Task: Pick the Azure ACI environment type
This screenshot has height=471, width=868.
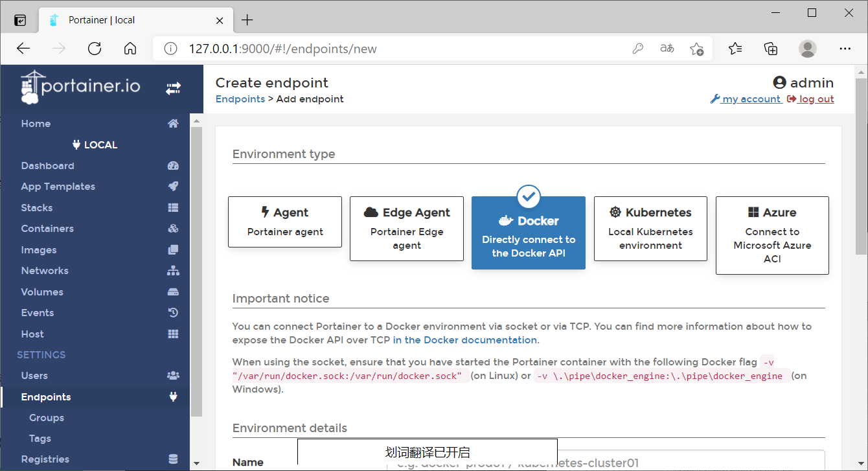Action: (772, 235)
